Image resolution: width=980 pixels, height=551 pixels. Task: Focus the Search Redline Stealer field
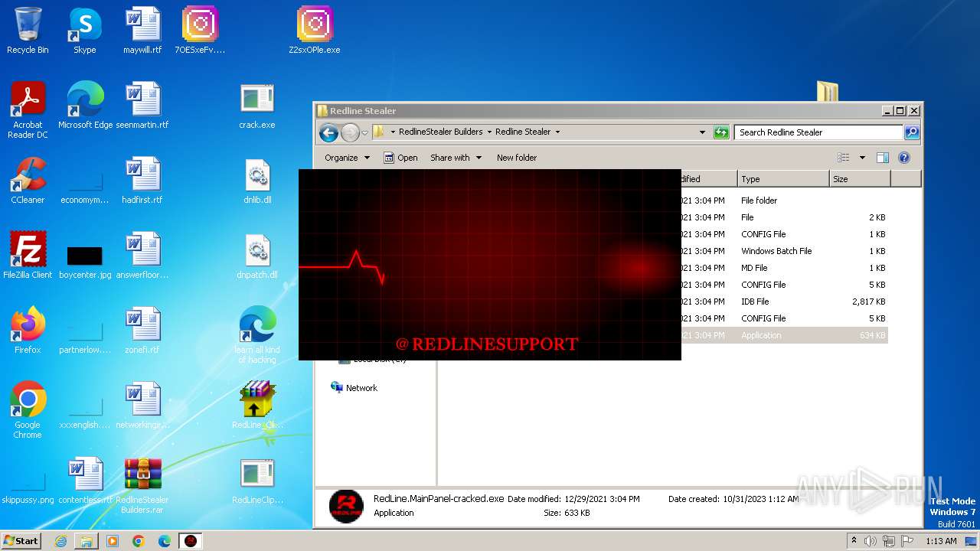coord(818,132)
